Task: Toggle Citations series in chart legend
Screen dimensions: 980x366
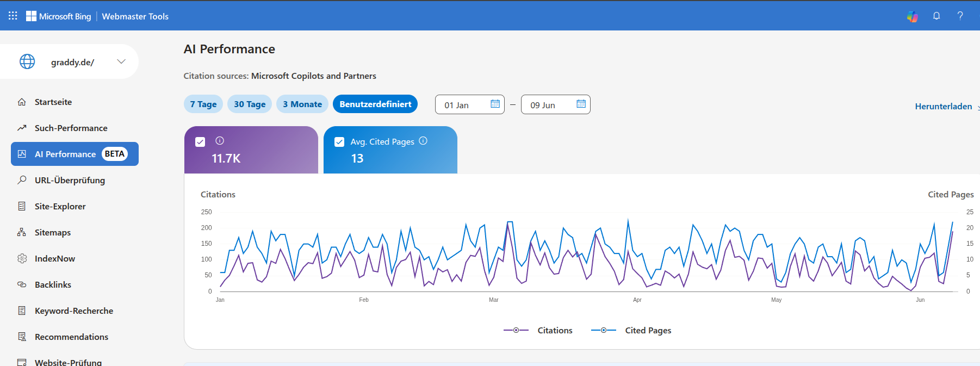Action: (538, 330)
